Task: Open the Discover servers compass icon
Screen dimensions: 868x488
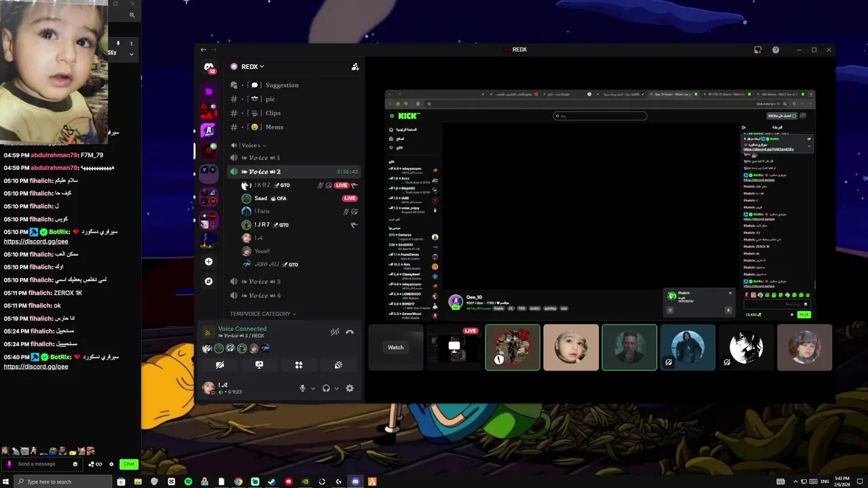Action: tap(209, 281)
